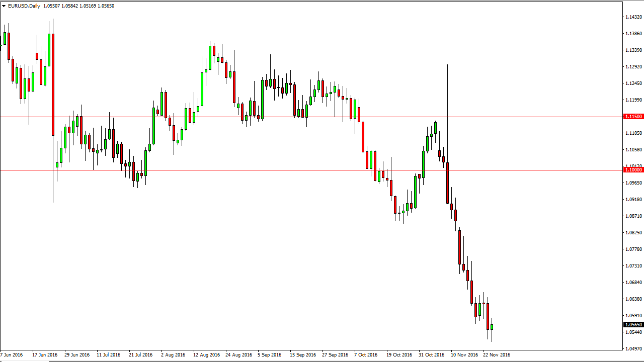Click the 2 Aug 2016 date label

point(174,355)
